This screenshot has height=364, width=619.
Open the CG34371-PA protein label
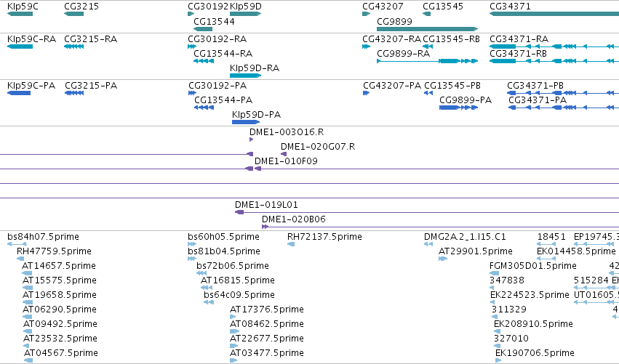538,100
